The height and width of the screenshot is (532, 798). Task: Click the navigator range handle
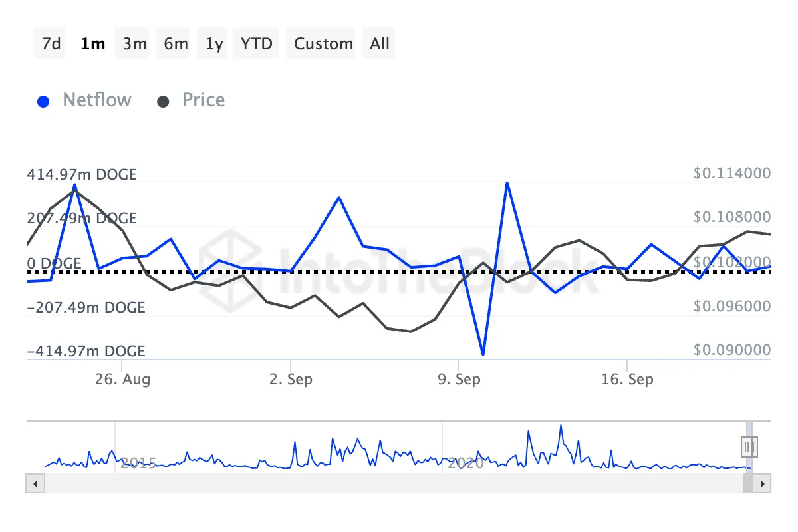click(749, 446)
